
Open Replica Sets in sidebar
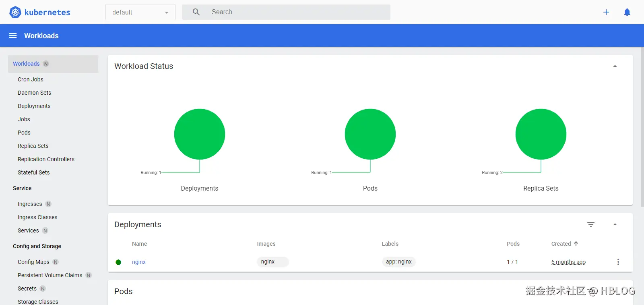click(33, 146)
